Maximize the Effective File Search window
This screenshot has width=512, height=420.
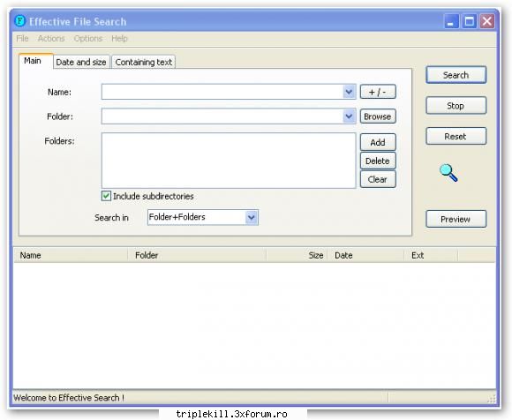(x=470, y=21)
